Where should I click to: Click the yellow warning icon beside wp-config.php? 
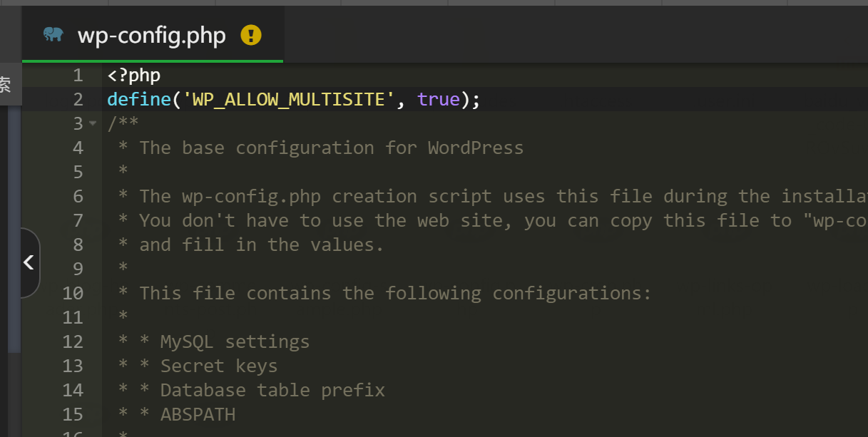251,35
